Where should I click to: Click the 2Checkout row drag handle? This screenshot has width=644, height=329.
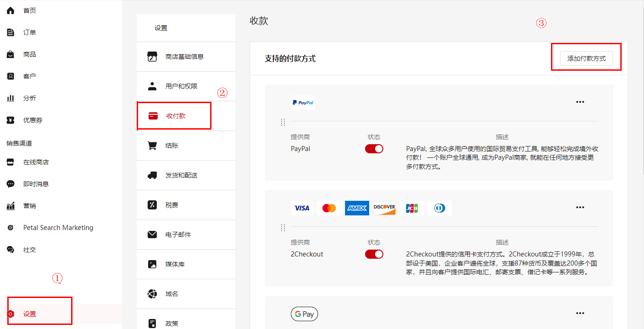[283, 228]
